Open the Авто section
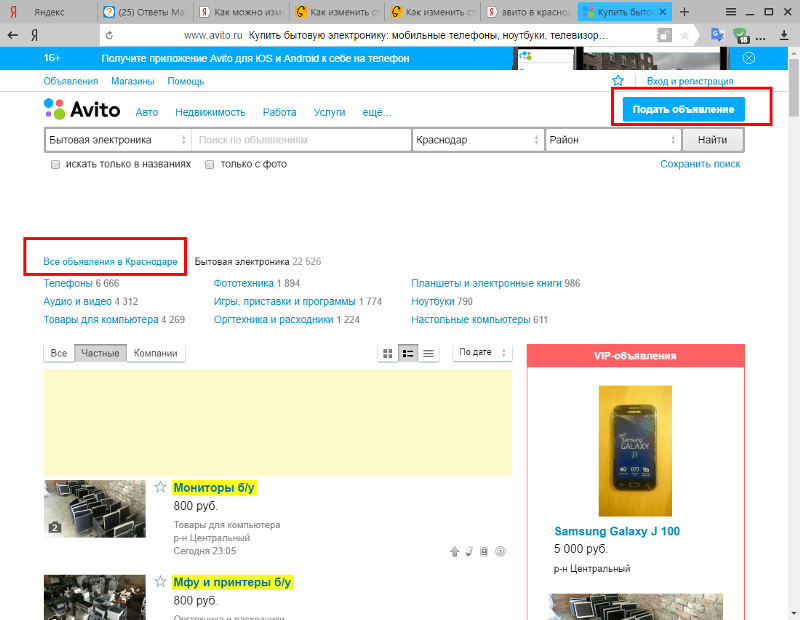The width and height of the screenshot is (800, 620). pos(146,112)
